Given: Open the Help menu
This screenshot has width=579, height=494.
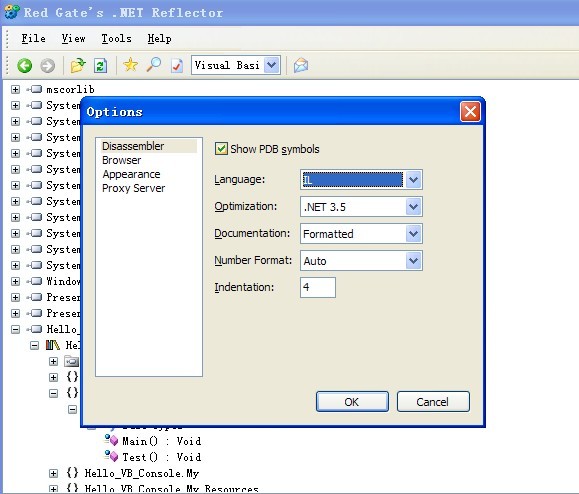Looking at the screenshot, I should [159, 38].
